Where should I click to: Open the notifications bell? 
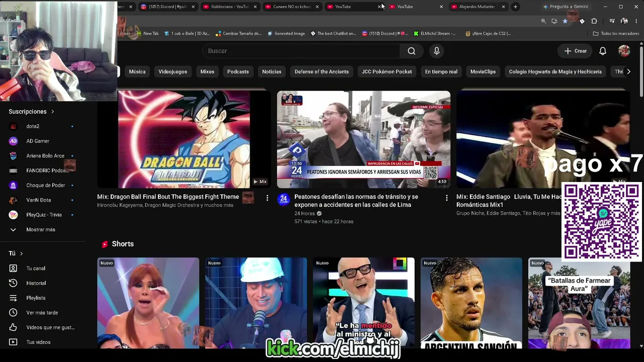click(603, 51)
